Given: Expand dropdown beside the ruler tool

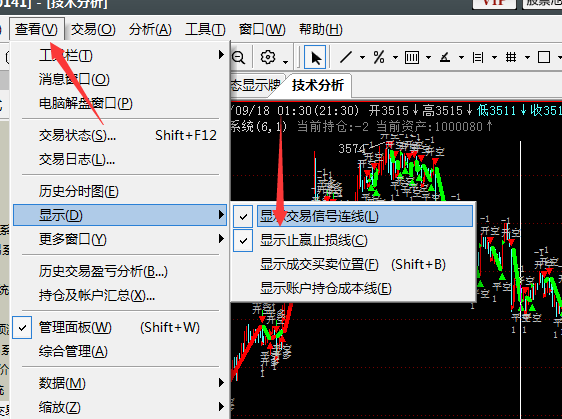Looking at the screenshot, I should 494,57.
